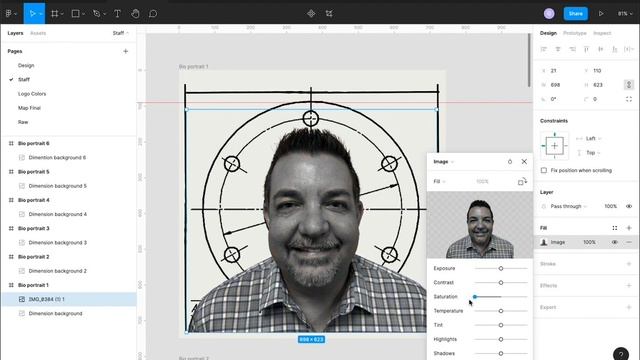Screen dimensions: 640x360
Task: Open the help question mark button
Action: click(620, 354)
